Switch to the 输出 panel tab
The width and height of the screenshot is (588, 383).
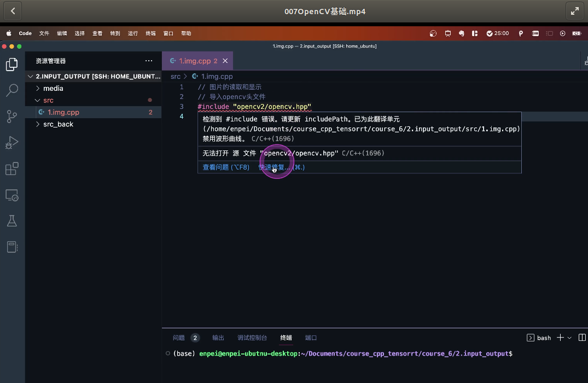pyautogui.click(x=218, y=338)
